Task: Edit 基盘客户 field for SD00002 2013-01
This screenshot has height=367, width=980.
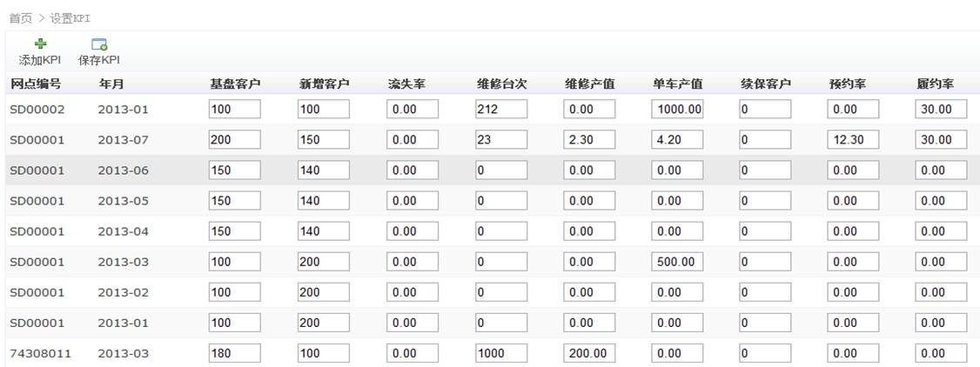Action: [235, 110]
